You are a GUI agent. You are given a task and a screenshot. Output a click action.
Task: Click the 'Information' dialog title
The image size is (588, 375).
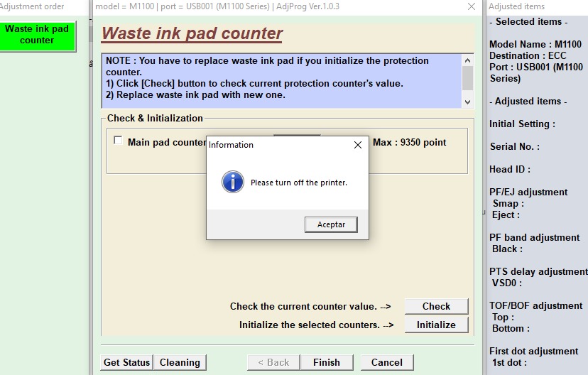231,145
